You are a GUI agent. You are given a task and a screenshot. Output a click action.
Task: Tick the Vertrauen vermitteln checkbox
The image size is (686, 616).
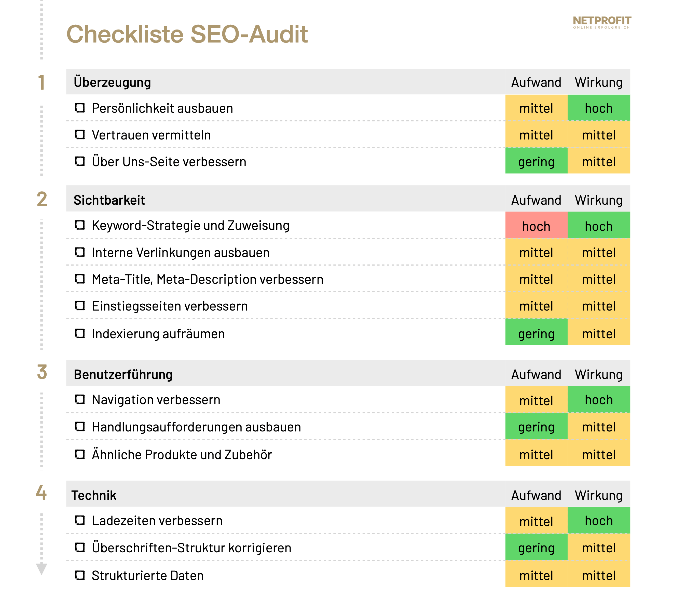79,135
